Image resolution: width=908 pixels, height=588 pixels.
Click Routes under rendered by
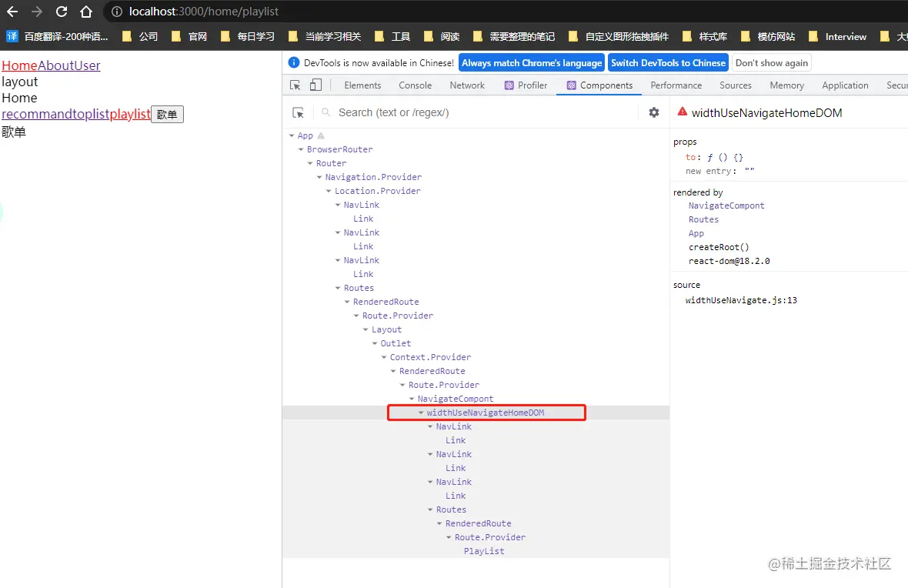pyautogui.click(x=703, y=219)
